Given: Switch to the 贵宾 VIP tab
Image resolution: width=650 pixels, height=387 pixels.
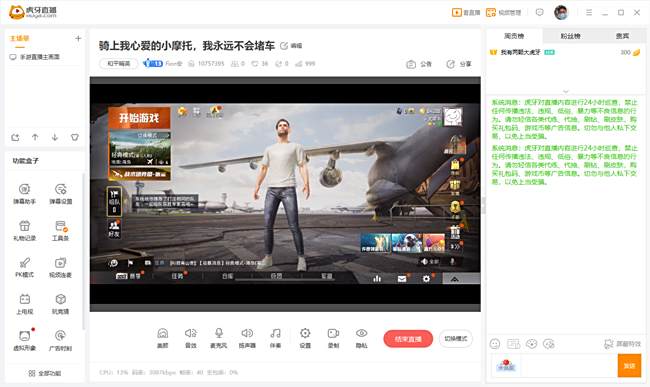Looking at the screenshot, I should click(x=622, y=36).
